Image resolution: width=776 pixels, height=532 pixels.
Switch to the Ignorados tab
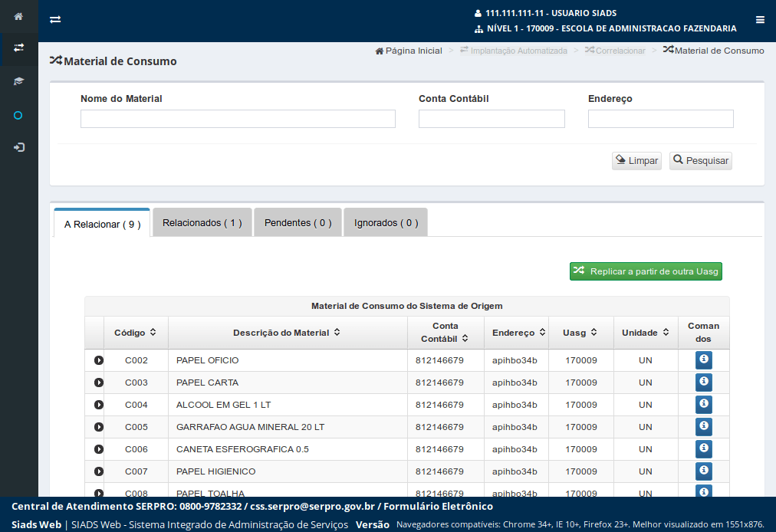coord(386,223)
